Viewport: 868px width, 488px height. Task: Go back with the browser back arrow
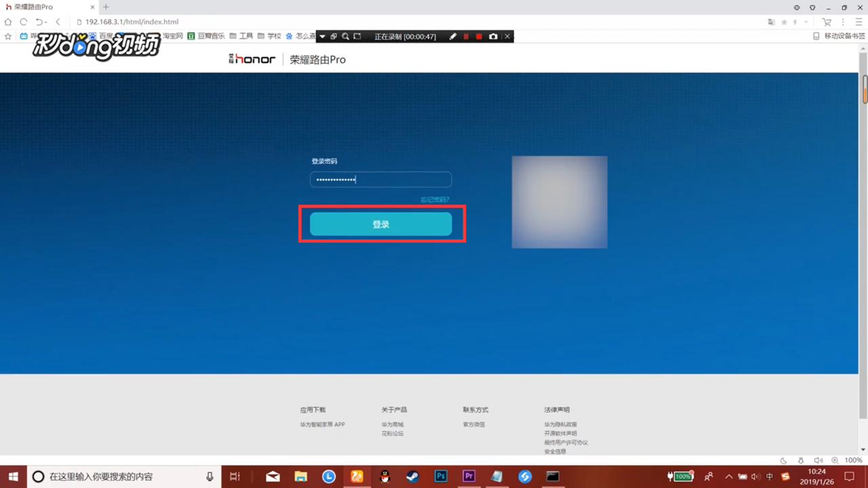pyautogui.click(x=58, y=22)
